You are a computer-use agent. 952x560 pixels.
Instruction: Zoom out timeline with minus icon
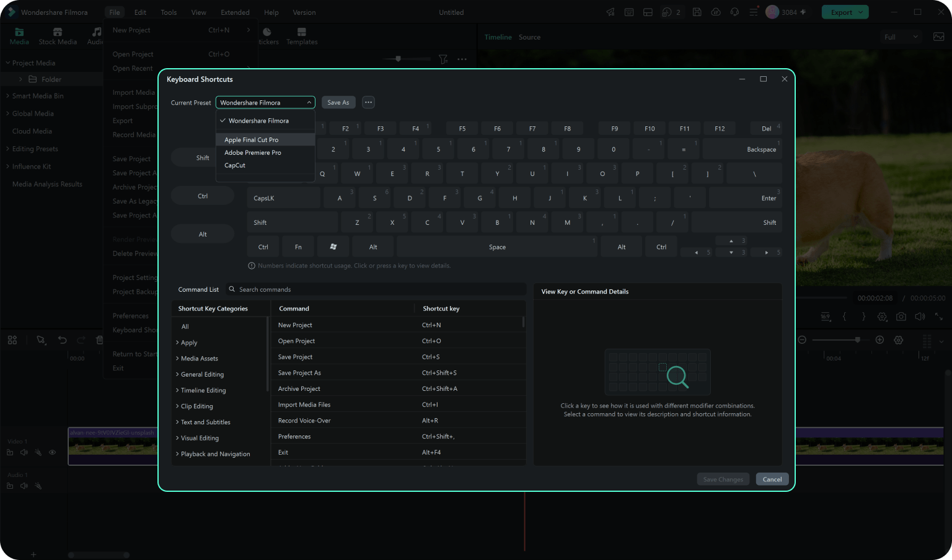802,340
